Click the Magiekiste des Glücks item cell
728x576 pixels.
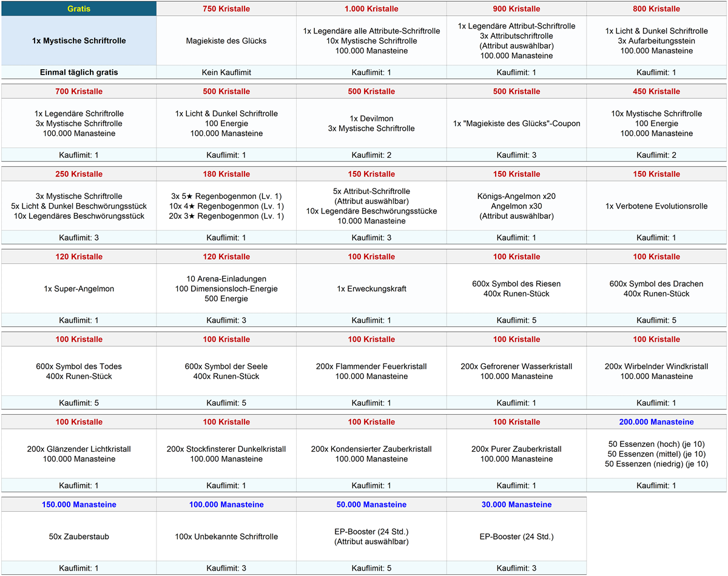click(x=226, y=41)
